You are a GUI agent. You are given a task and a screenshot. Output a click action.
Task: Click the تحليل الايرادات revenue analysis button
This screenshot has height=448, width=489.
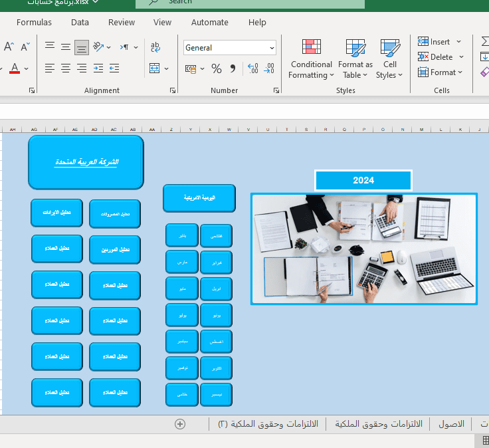(56, 213)
